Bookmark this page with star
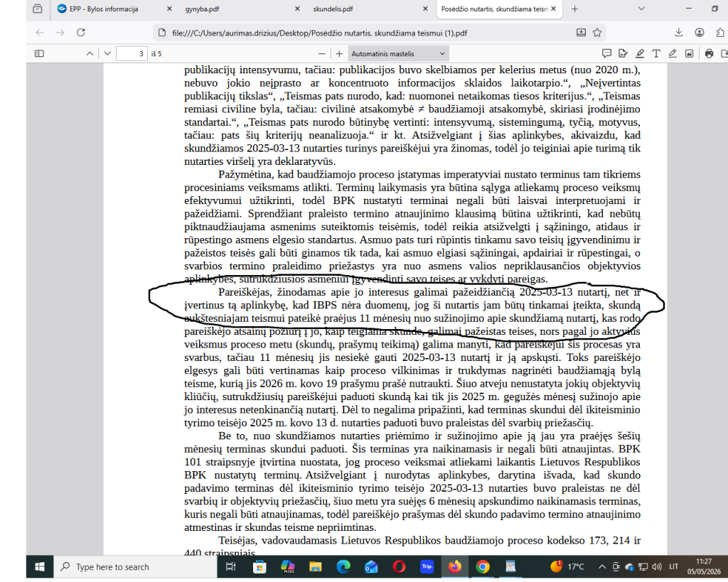The height and width of the screenshot is (582, 728). tap(597, 33)
